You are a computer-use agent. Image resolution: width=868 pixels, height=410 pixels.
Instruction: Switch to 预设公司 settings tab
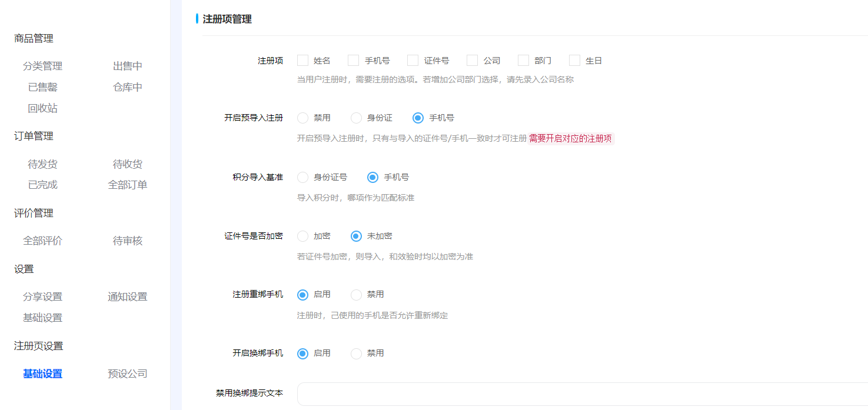click(127, 374)
